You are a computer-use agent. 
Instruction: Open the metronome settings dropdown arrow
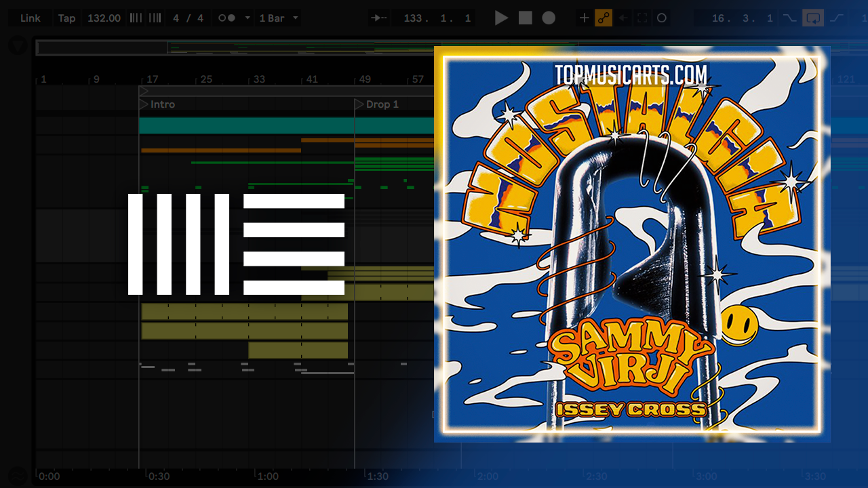pyautogui.click(x=247, y=18)
